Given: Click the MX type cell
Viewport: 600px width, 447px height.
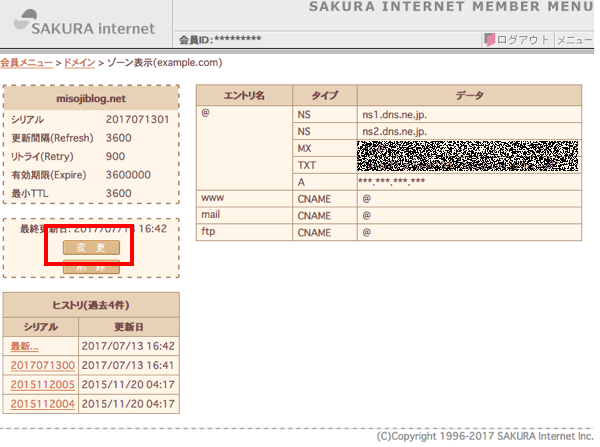Looking at the screenshot, I should (324, 148).
